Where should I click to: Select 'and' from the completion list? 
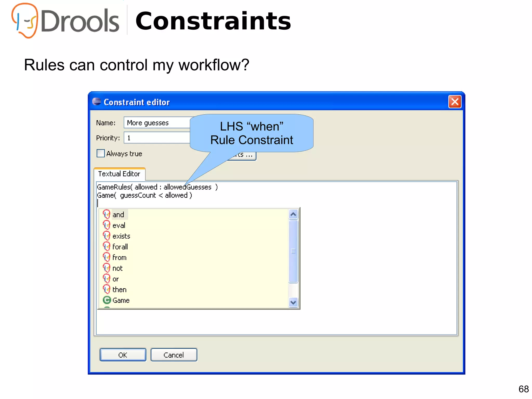118,215
